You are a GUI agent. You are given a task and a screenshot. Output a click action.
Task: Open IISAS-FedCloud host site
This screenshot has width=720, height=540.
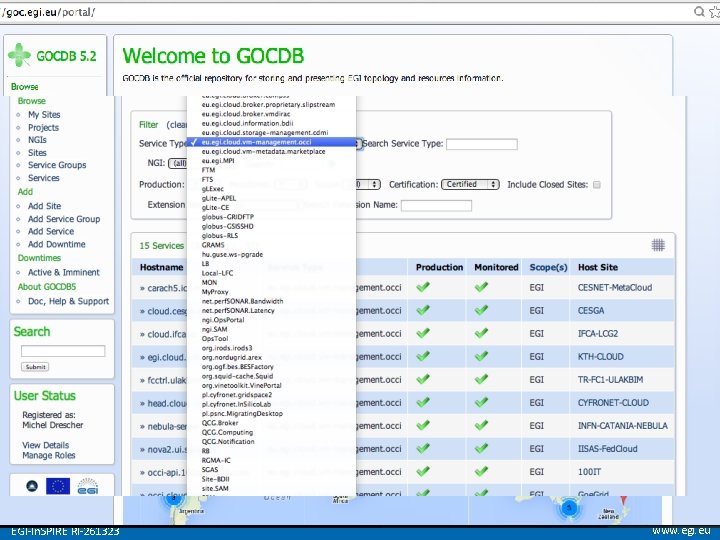coord(608,449)
